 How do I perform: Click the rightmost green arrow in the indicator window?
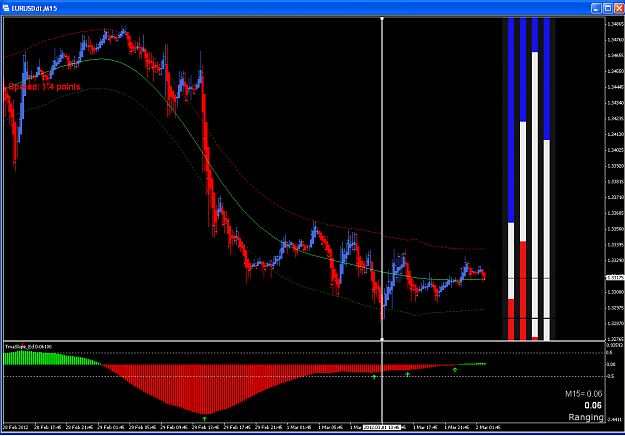point(455,370)
